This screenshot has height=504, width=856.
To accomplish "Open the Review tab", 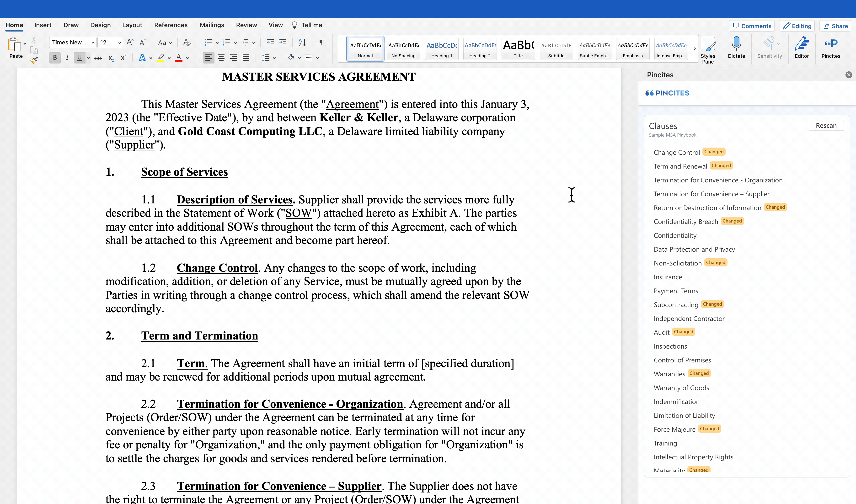I will point(246,25).
